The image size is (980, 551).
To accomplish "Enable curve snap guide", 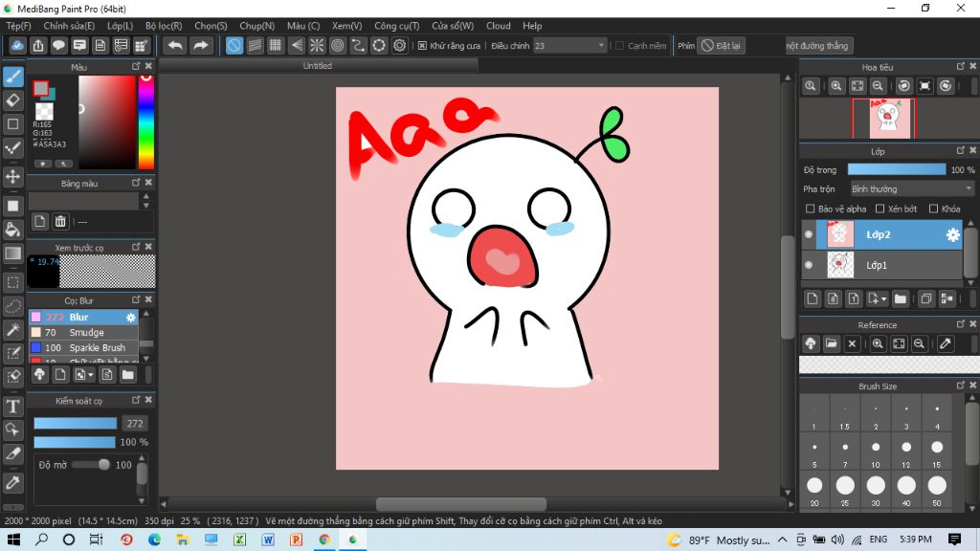I will (x=358, y=46).
